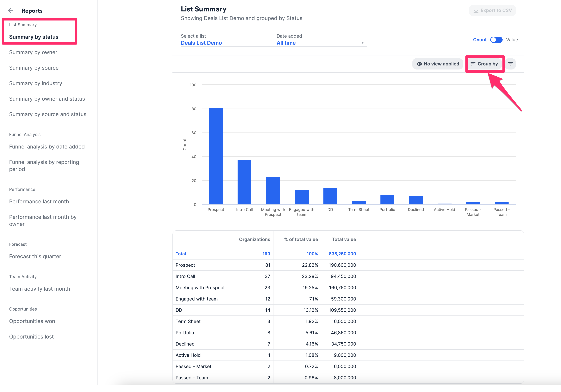Open the Forecast this quarter report
This screenshot has height=392, width=561.
[x=35, y=257]
